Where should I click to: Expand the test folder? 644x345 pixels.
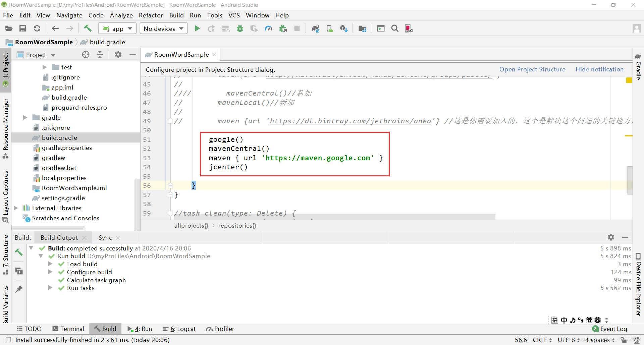tap(44, 67)
